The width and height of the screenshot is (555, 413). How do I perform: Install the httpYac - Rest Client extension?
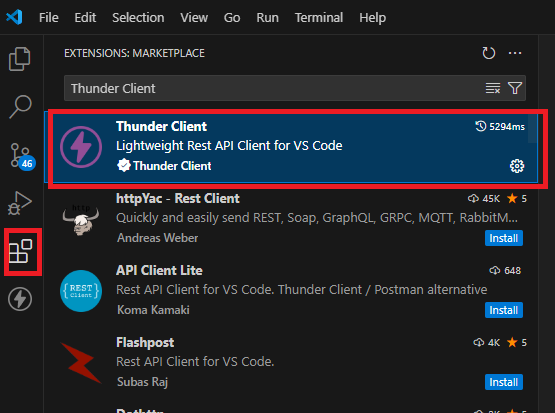504,238
